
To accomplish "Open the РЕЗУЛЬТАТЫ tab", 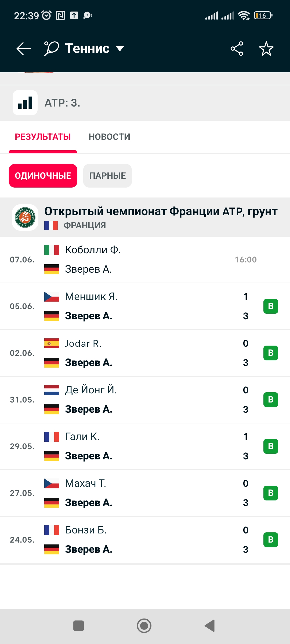I will 43,137.
